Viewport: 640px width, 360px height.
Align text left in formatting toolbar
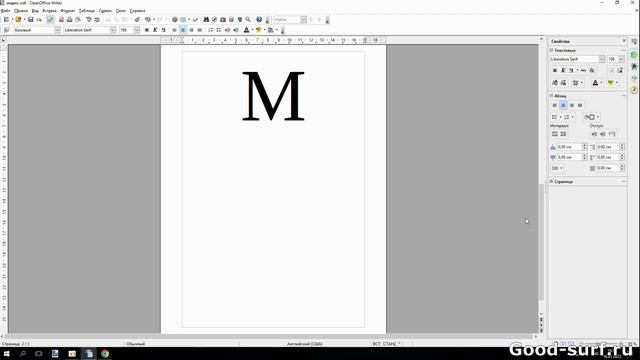[174, 30]
